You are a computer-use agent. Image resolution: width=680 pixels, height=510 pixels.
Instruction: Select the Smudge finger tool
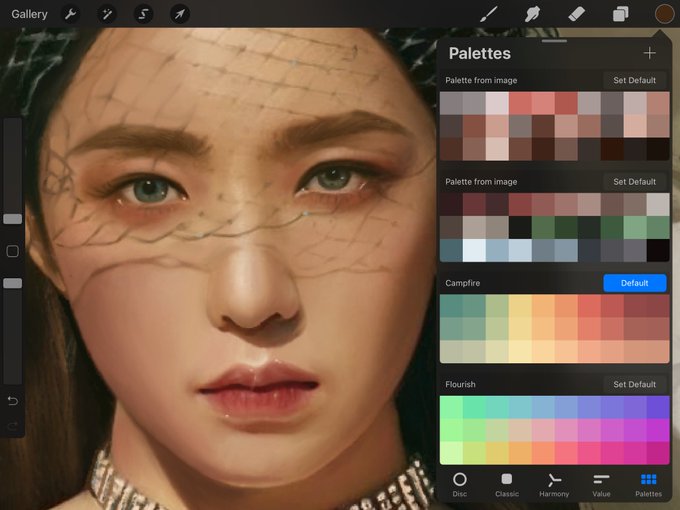pos(533,14)
